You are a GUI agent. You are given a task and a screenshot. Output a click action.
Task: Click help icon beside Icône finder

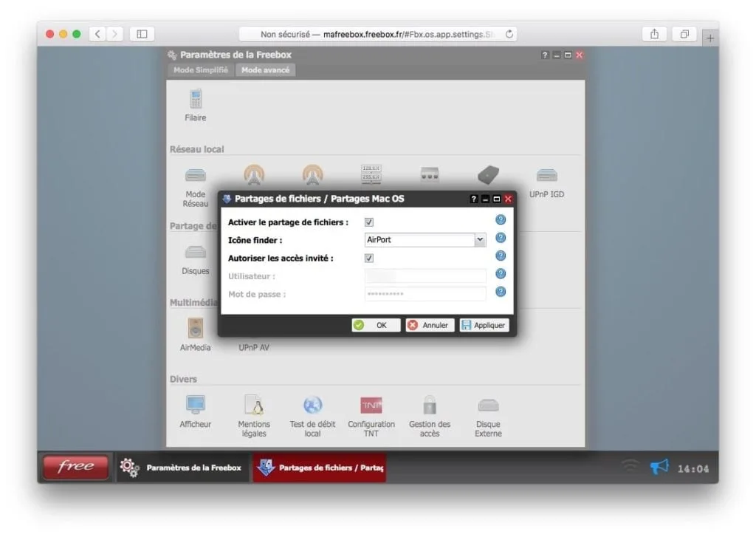[501, 238]
